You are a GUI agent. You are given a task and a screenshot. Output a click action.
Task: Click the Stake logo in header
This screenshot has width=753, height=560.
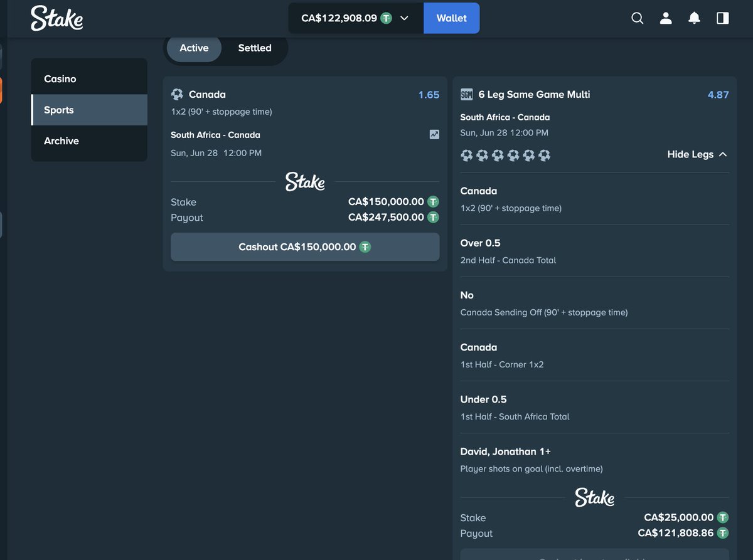coord(57,18)
